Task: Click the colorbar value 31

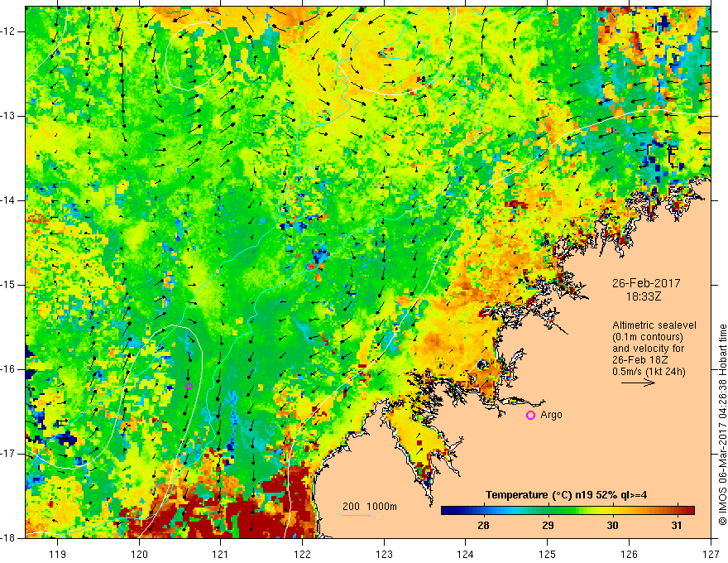Action: (677, 526)
